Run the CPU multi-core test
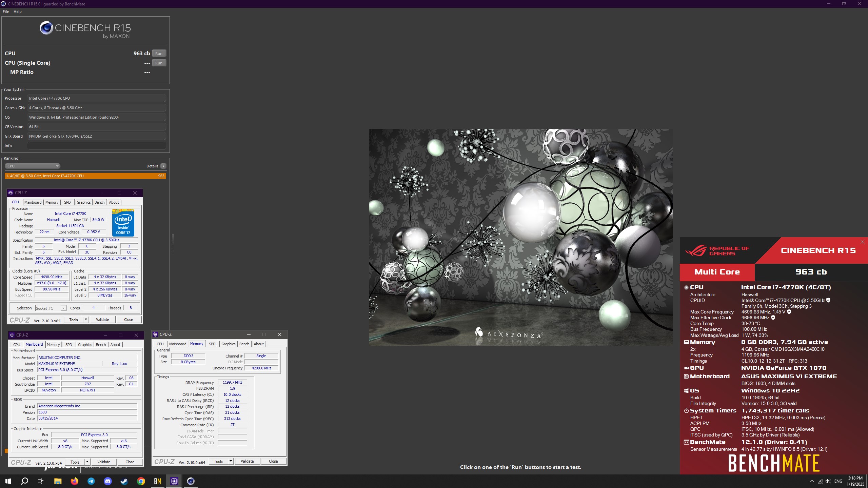 [x=159, y=54]
